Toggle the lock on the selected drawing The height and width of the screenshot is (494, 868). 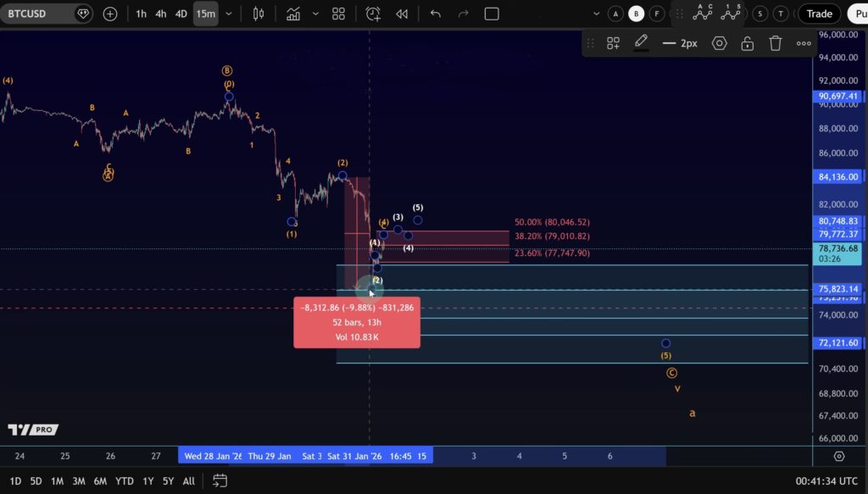click(x=747, y=43)
